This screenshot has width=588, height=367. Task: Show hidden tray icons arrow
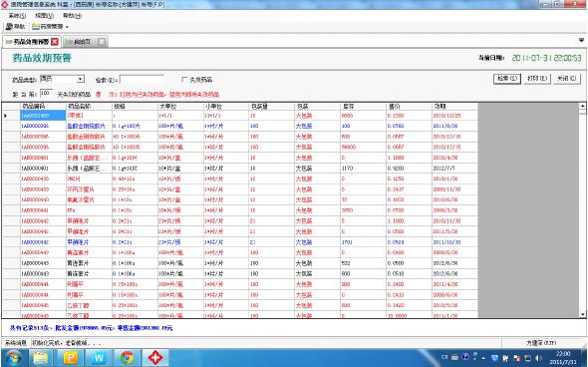483,358
